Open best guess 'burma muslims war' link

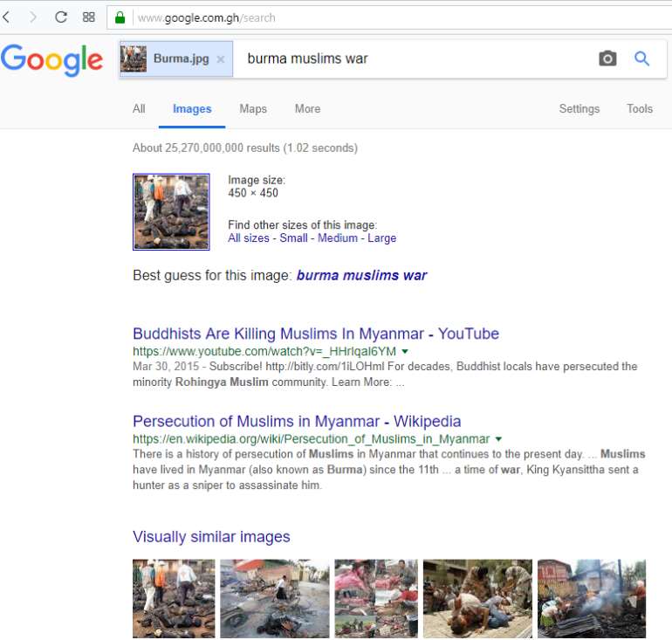361,275
